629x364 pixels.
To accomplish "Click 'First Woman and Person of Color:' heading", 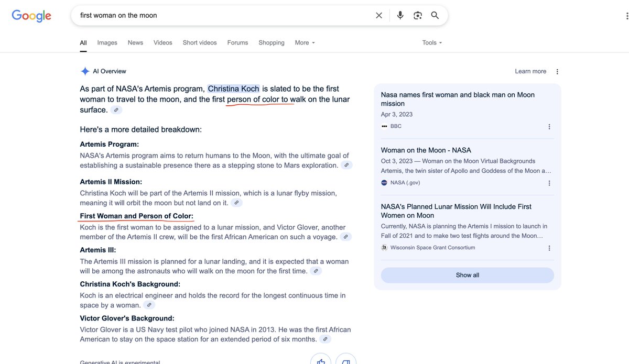I will (137, 216).
